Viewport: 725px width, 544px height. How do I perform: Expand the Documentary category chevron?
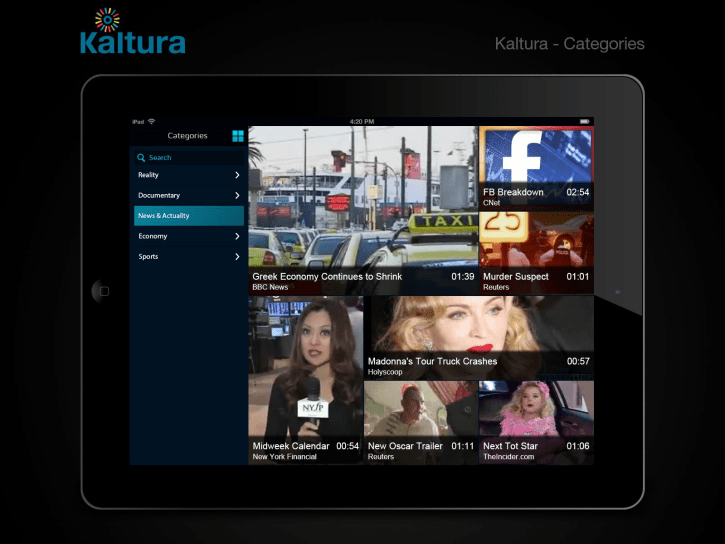(237, 196)
